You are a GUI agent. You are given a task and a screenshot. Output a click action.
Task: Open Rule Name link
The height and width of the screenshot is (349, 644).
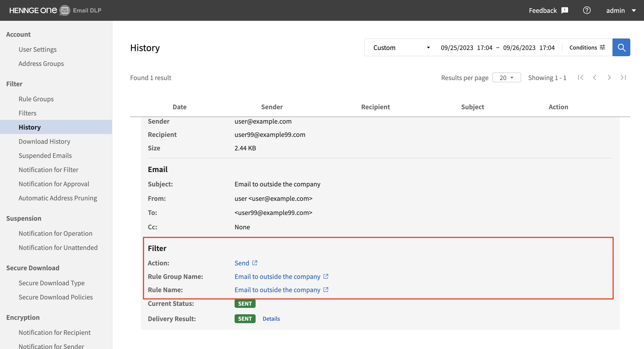pos(277,290)
